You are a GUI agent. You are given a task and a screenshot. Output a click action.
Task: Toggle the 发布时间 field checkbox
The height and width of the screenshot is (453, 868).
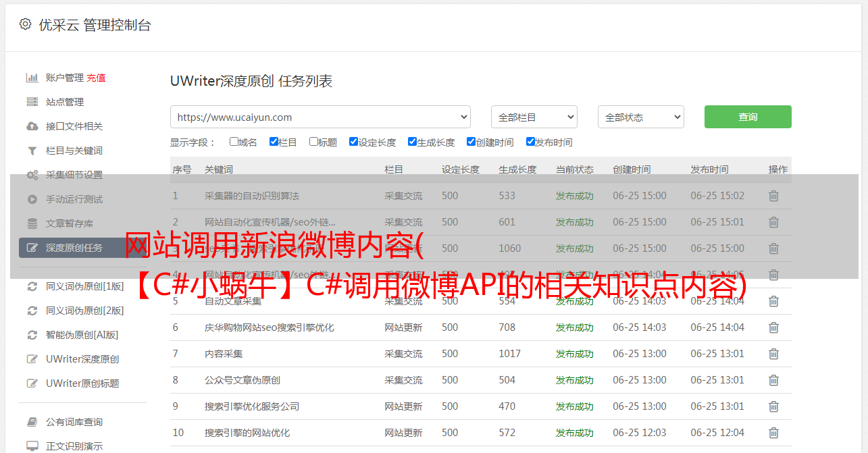[530, 142]
